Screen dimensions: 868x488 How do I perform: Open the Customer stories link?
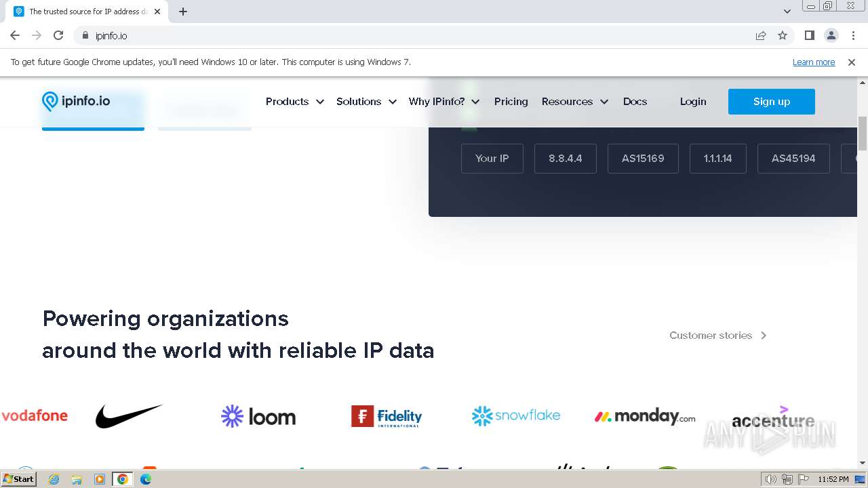[718, 335]
